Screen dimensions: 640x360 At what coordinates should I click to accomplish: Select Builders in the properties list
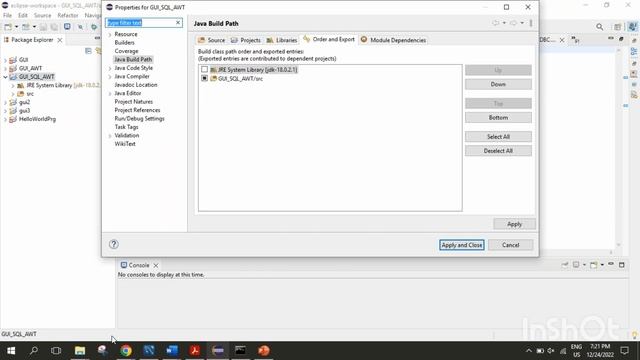124,42
